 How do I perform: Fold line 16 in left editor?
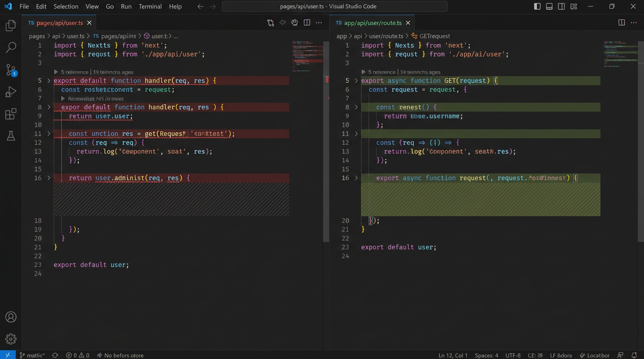click(49, 178)
